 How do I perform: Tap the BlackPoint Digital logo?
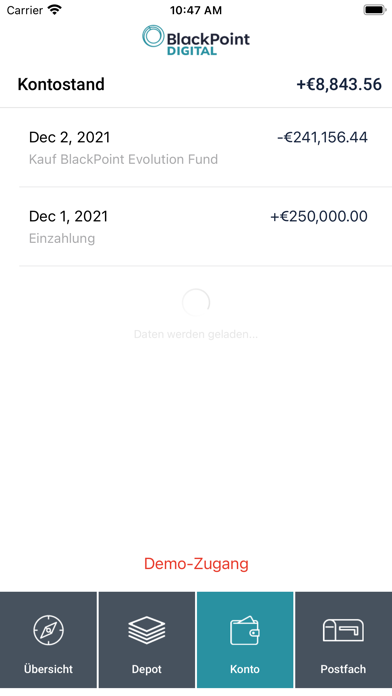pos(196,40)
